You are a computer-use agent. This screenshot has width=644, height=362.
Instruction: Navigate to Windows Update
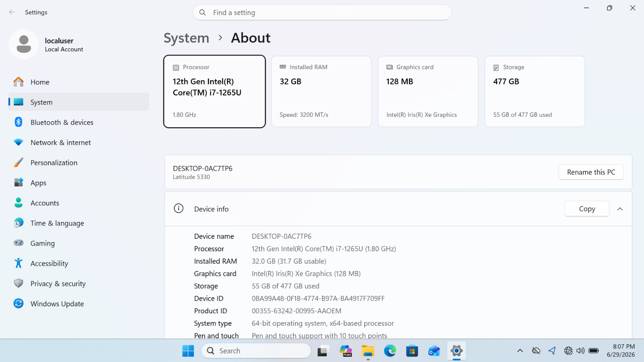point(79,303)
